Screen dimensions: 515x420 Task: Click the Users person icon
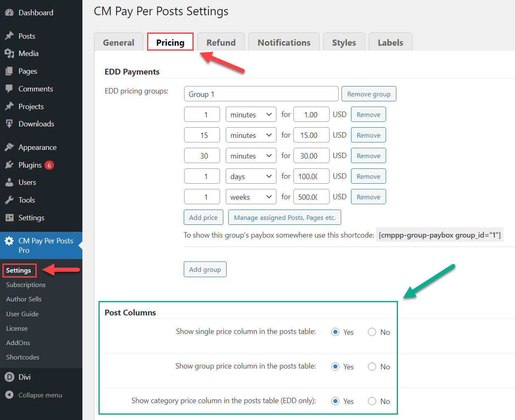coord(9,182)
